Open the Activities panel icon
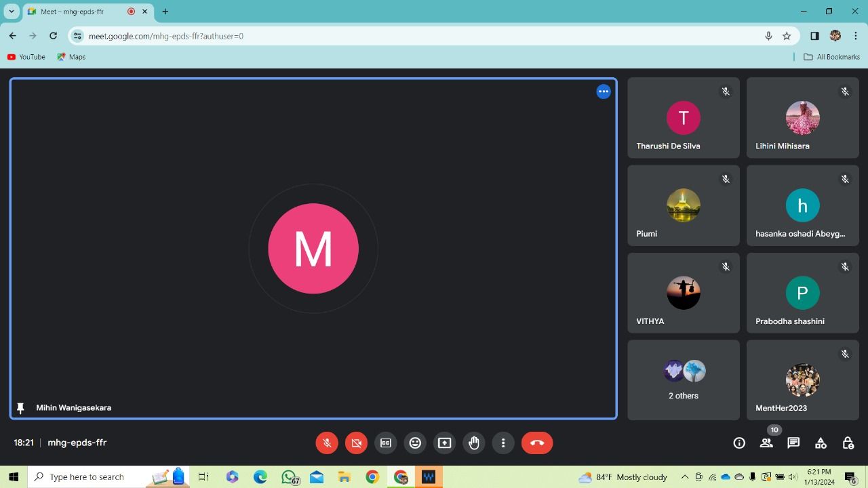868x488 pixels. [x=821, y=443]
